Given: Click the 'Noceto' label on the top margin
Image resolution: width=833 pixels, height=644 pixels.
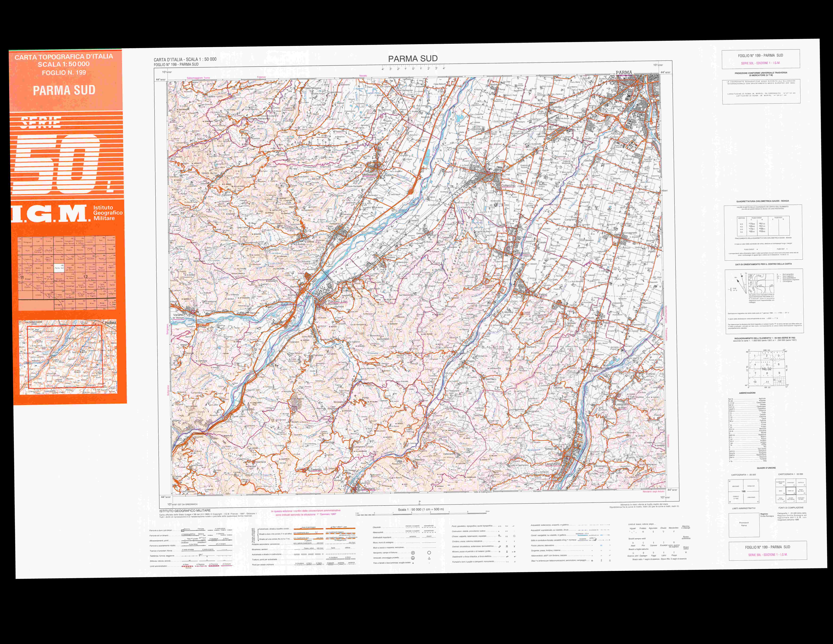Looking at the screenshot, I should [363, 76].
